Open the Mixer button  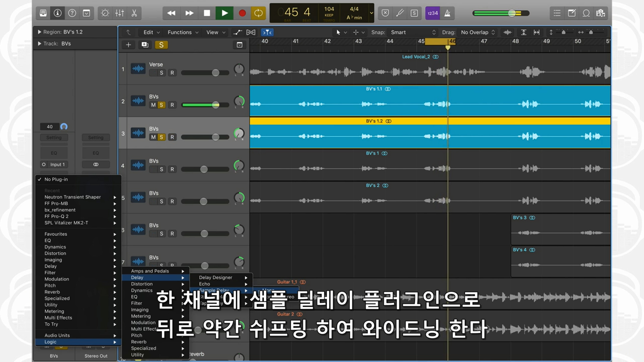click(x=119, y=13)
